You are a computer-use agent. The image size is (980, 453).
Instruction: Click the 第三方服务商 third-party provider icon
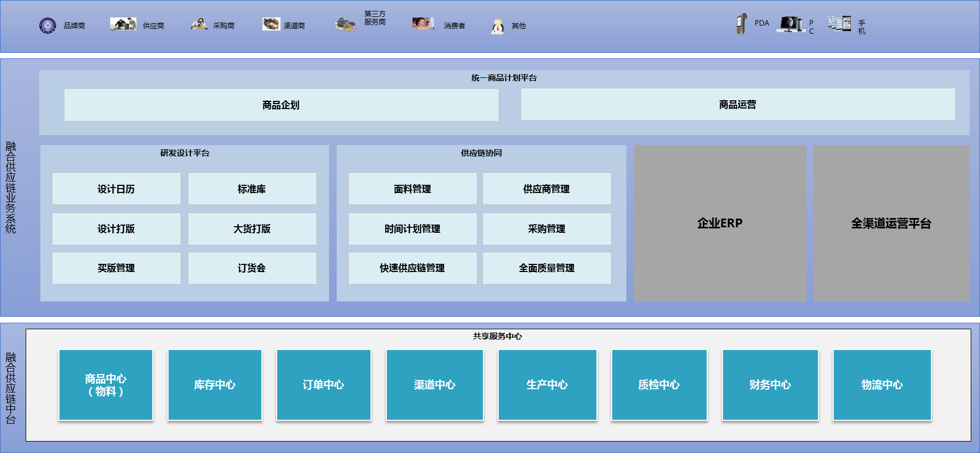(346, 25)
